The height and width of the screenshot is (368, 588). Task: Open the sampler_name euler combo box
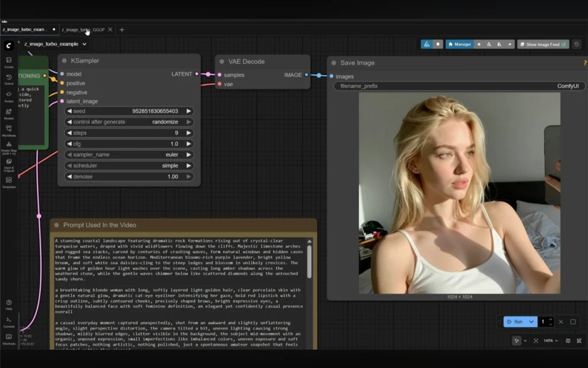tap(129, 154)
